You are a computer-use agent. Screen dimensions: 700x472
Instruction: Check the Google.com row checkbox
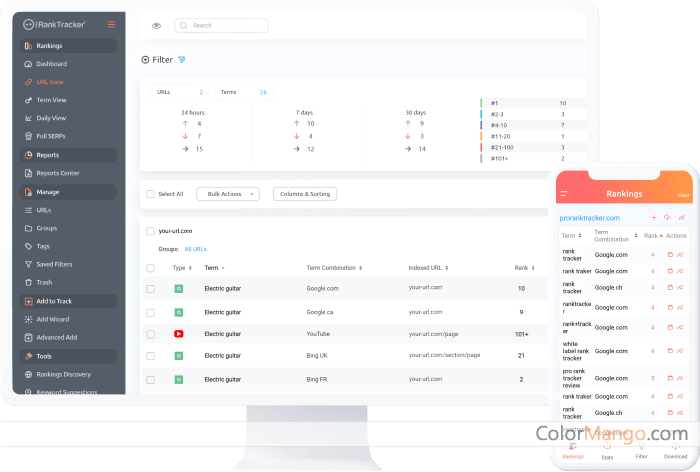point(150,289)
